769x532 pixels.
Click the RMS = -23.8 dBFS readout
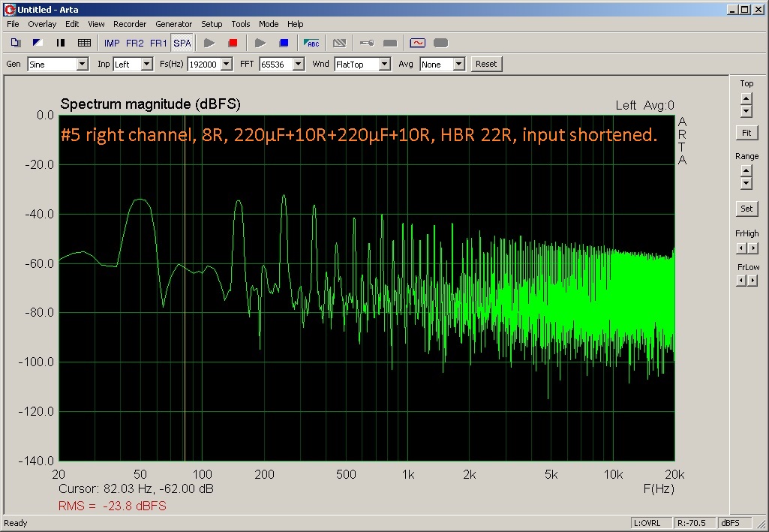pyautogui.click(x=113, y=506)
